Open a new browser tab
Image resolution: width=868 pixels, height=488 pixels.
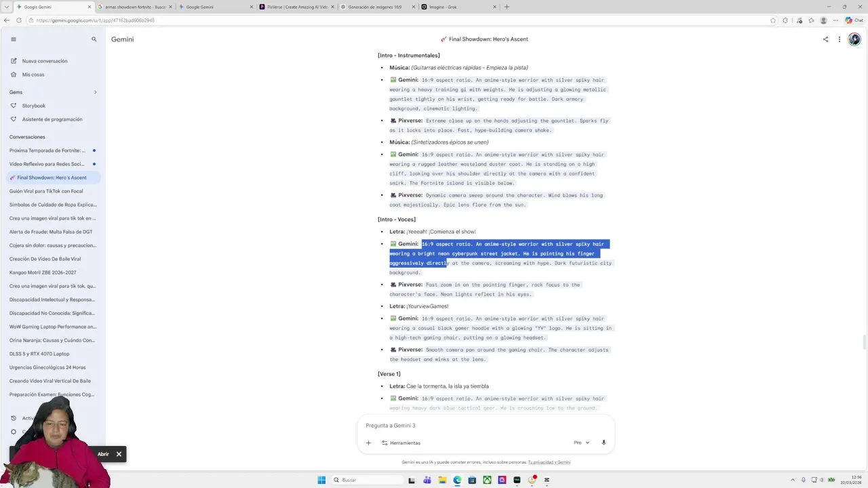[x=507, y=7]
